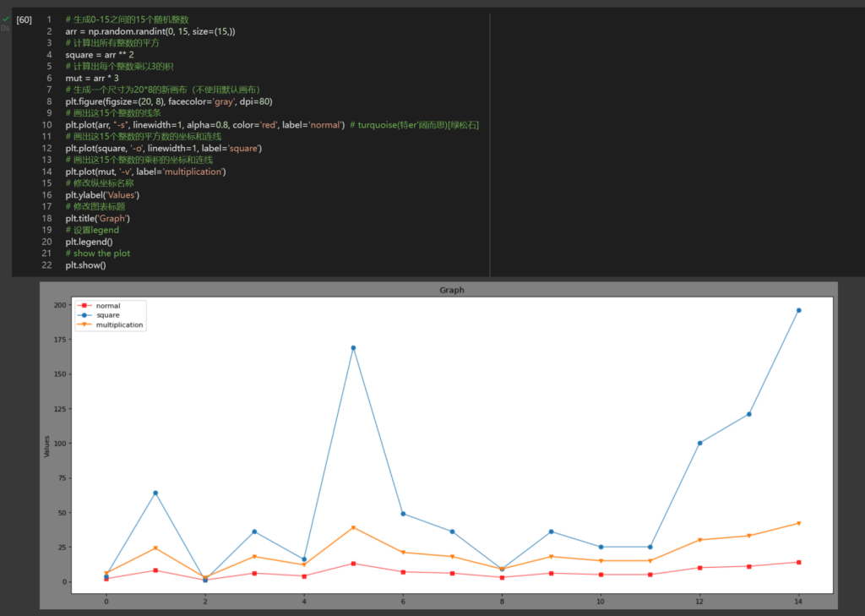The image size is (865, 616).
Task: Click the blue circle square legend marker
Action: coord(84,315)
